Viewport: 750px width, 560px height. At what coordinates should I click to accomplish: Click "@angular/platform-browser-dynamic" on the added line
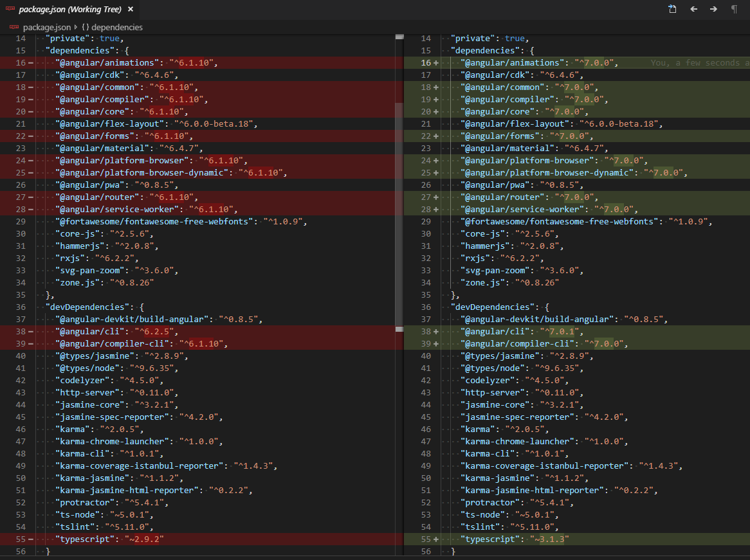pos(547,173)
